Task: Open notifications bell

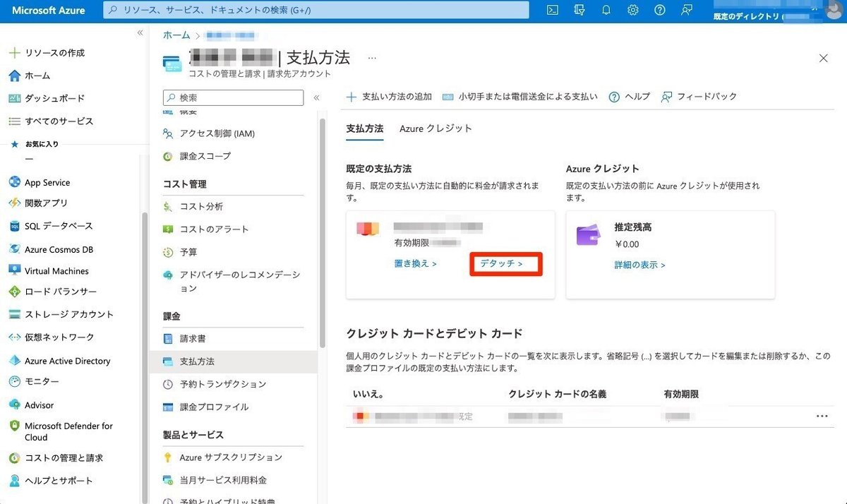Action: 606,10
